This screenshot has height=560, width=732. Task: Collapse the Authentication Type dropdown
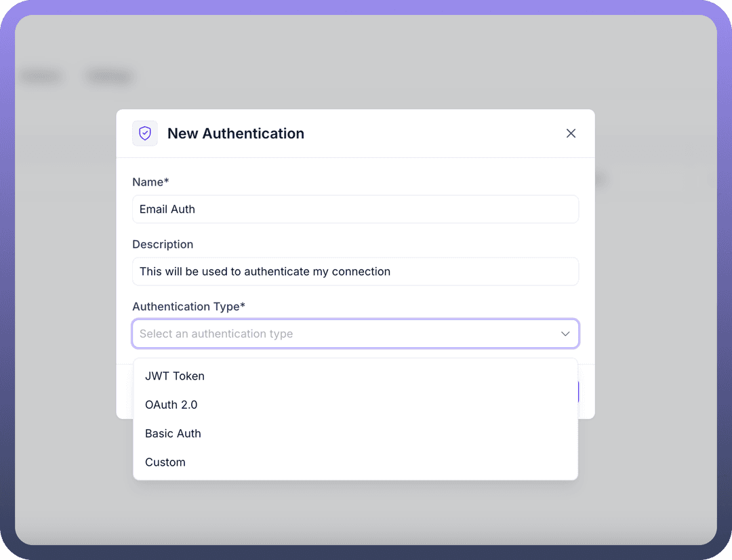[565, 334]
